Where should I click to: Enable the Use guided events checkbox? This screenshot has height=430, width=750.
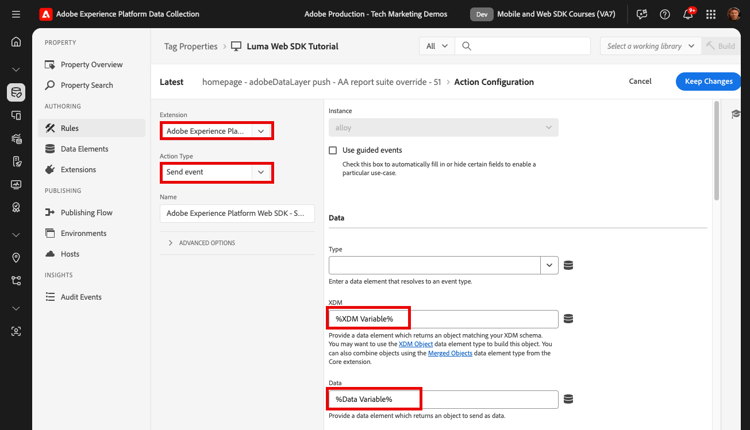[x=333, y=150]
